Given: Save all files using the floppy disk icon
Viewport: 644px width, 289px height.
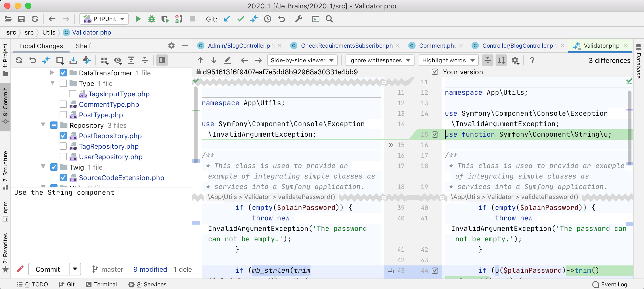Looking at the screenshot, I should [x=21, y=19].
